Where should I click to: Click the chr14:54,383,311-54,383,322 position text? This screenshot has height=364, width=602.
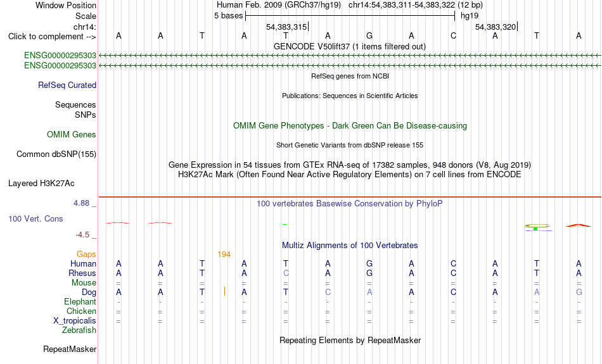402,5
